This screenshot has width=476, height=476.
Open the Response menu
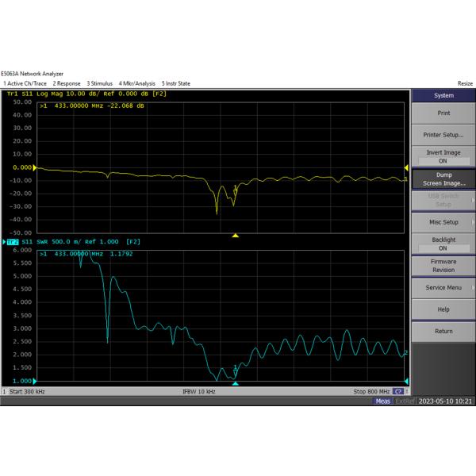coord(67,83)
